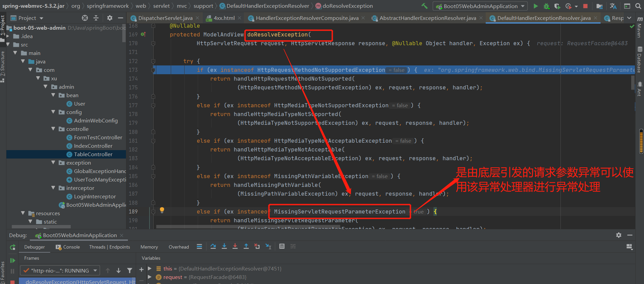The height and width of the screenshot is (284, 644).
Task: Open Debug panel settings gear
Action: [x=619, y=235]
